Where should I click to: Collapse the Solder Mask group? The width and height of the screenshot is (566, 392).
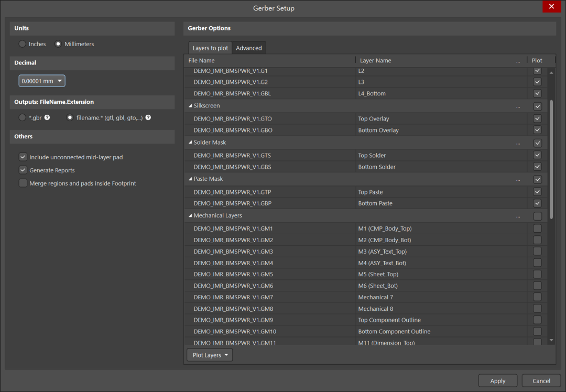tap(190, 142)
